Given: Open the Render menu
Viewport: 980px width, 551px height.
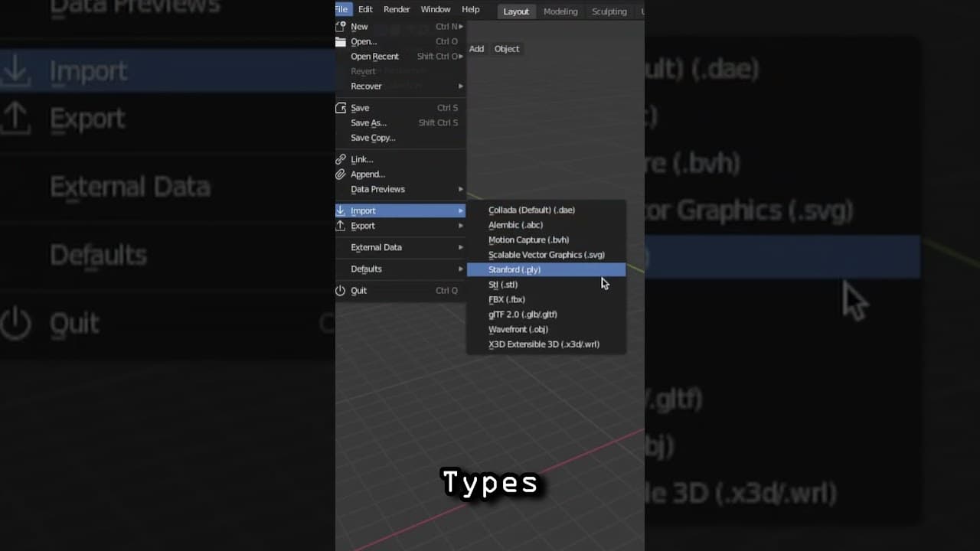Looking at the screenshot, I should click(397, 9).
